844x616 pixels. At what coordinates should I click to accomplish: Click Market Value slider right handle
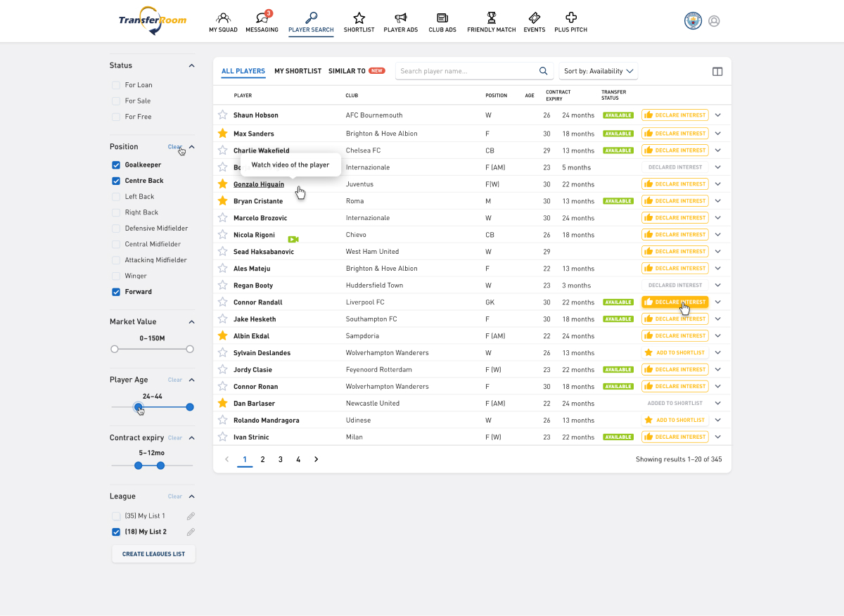click(x=190, y=349)
